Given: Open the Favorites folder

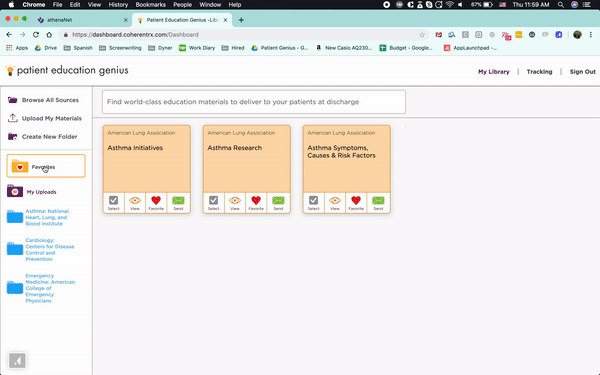Looking at the screenshot, I should [46, 166].
